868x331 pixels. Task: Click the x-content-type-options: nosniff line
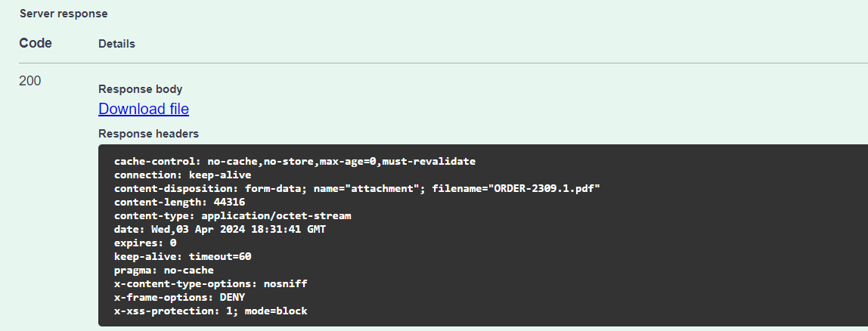tap(210, 284)
